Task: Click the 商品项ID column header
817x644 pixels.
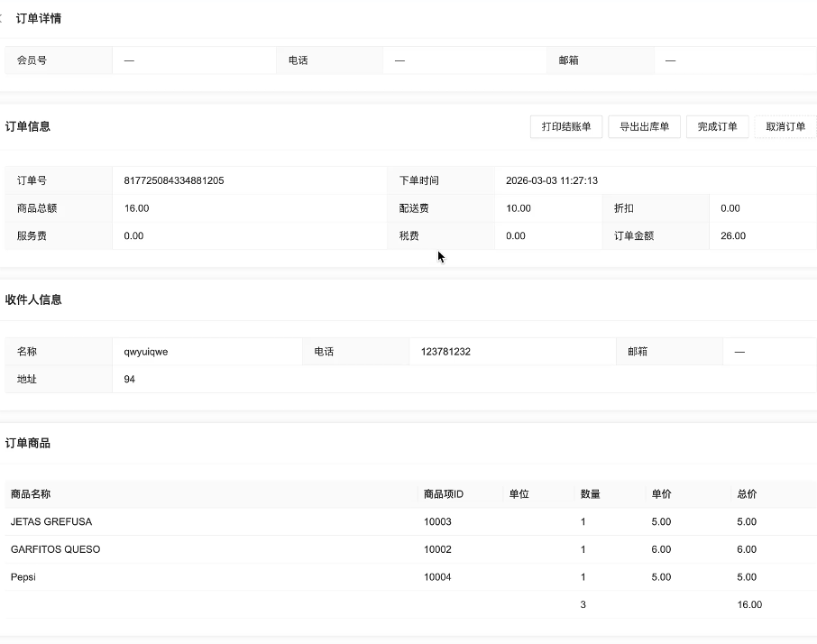Action: click(444, 494)
